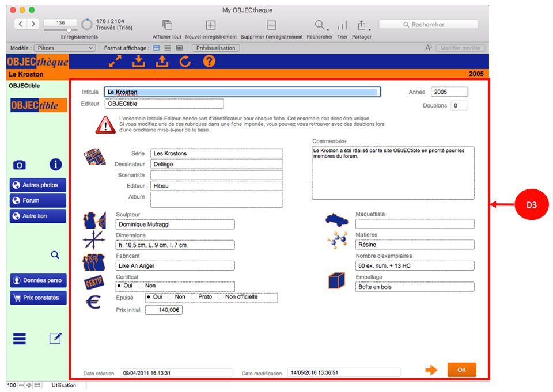Click the orange export upload icon
The height and width of the screenshot is (392, 553).
(162, 62)
